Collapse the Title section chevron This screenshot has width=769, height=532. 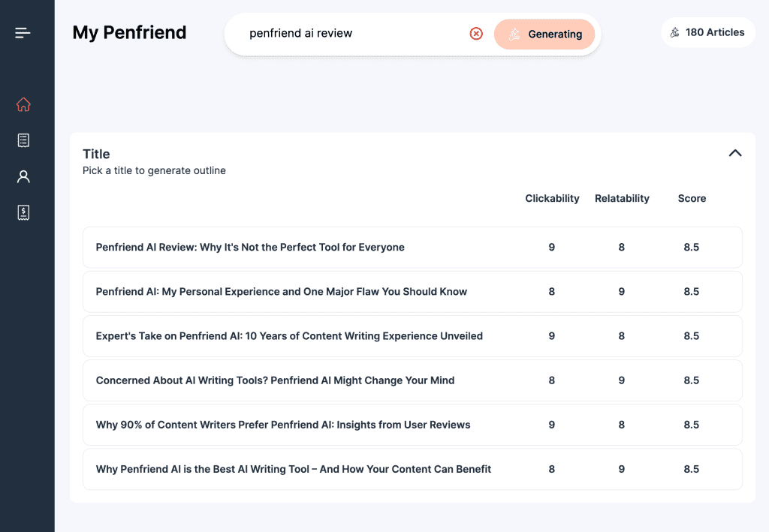click(734, 153)
